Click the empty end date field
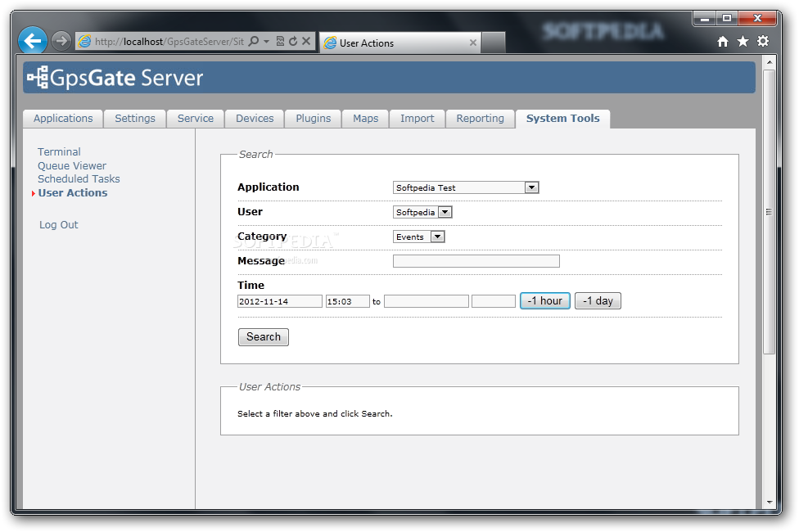 point(427,301)
